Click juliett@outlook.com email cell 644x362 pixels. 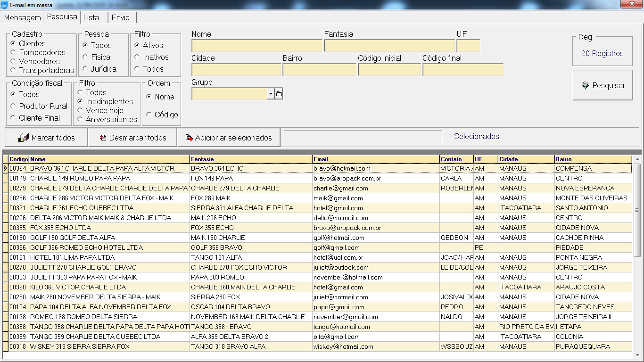click(376, 267)
